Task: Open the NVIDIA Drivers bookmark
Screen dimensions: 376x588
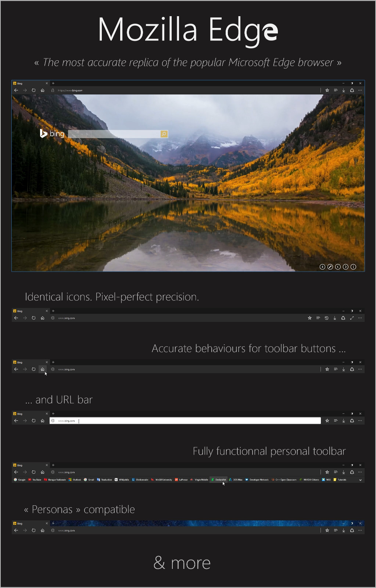Action: pyautogui.click(x=309, y=480)
